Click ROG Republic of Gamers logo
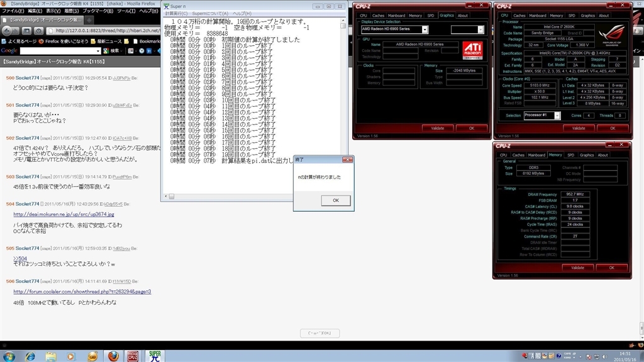Screen dimensions: 644x362 pos(612,35)
